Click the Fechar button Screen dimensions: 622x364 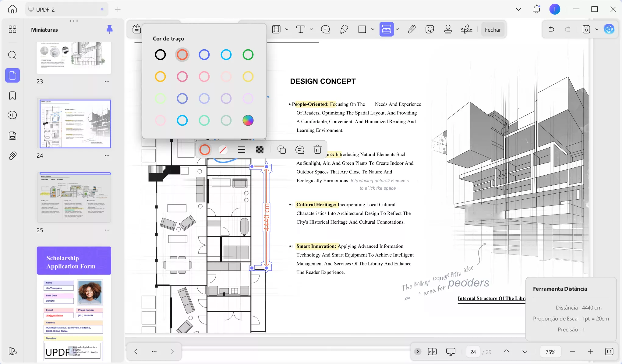pyautogui.click(x=493, y=30)
